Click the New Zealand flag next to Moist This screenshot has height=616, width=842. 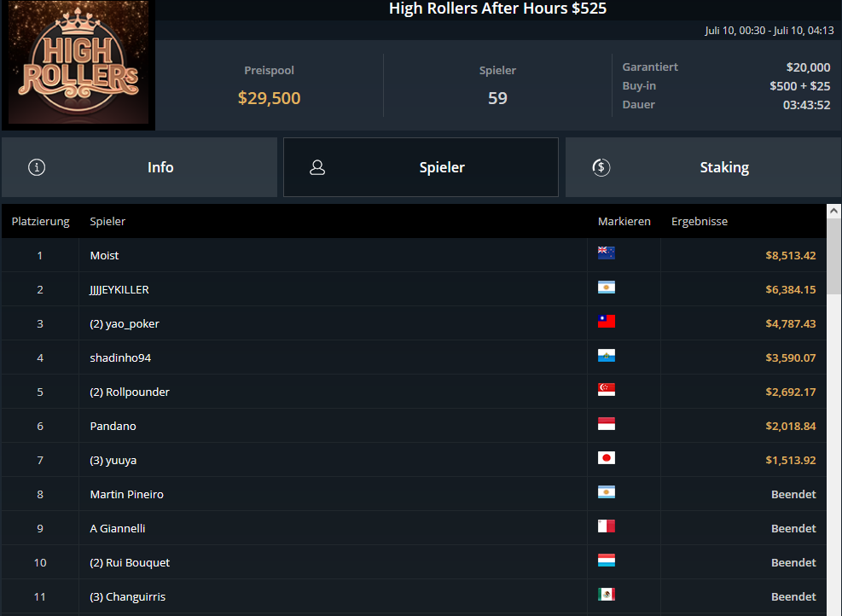point(607,253)
